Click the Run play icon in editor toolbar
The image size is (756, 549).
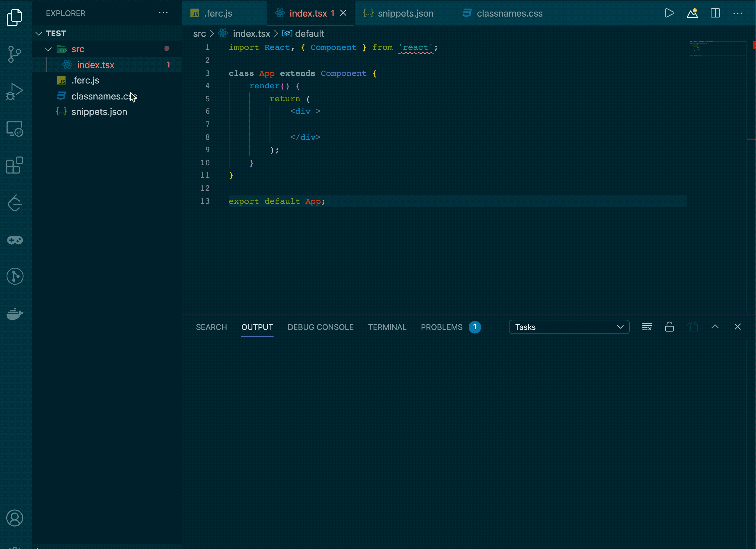coord(669,13)
